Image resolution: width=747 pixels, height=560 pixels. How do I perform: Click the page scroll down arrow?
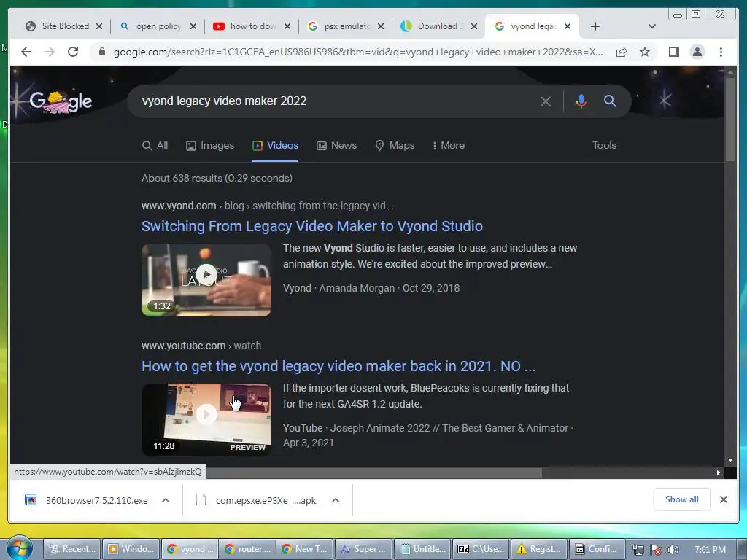730,460
